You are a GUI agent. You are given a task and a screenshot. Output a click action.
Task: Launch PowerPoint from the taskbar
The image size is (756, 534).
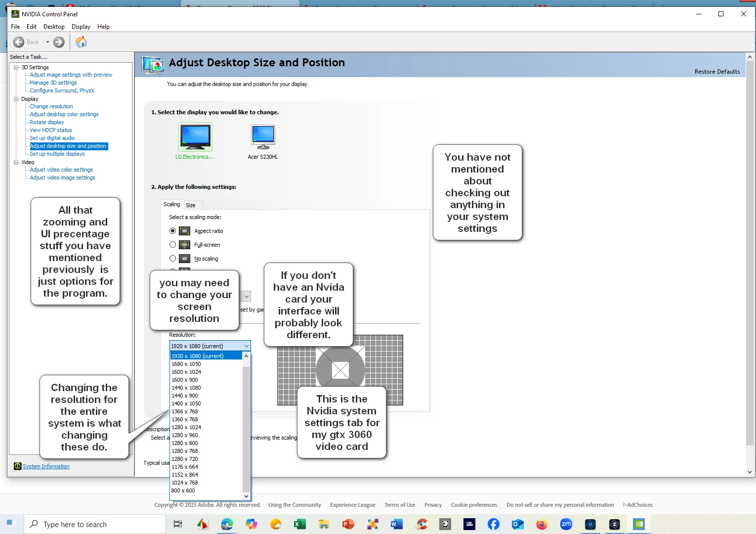click(348, 524)
